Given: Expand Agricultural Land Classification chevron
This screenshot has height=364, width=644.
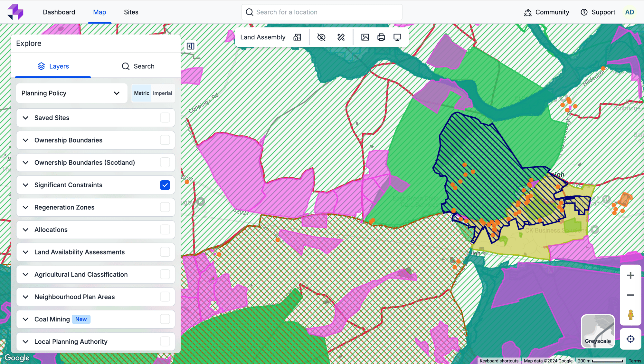Looking at the screenshot, I should click(25, 274).
